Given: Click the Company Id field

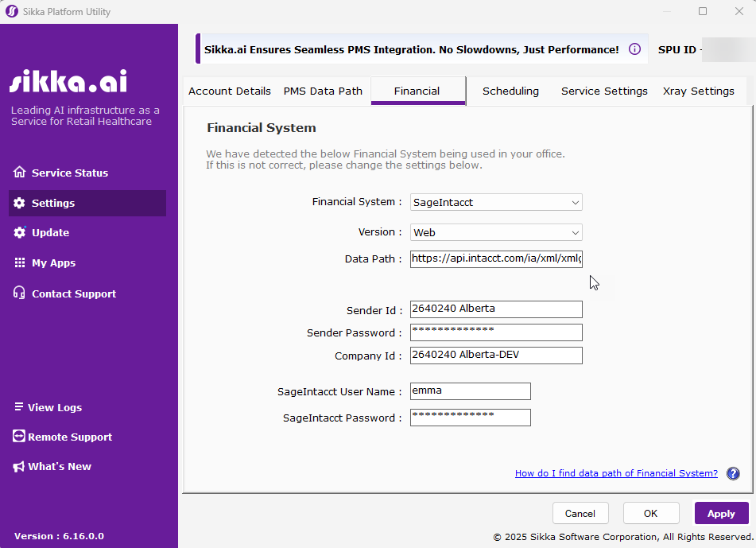Looking at the screenshot, I should (x=496, y=356).
